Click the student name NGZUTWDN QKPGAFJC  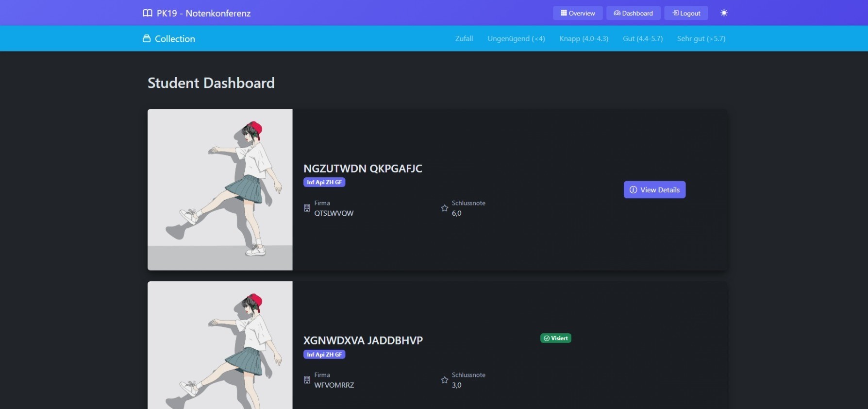tap(363, 169)
